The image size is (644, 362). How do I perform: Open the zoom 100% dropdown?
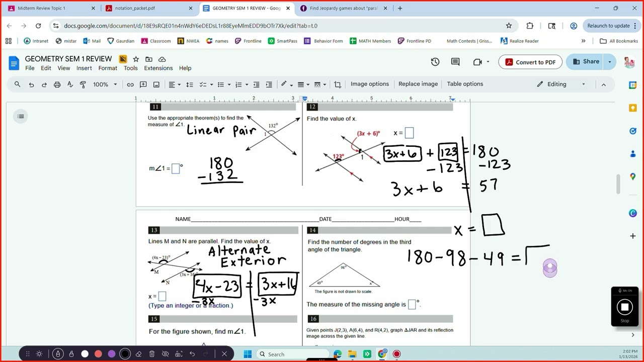(x=105, y=84)
